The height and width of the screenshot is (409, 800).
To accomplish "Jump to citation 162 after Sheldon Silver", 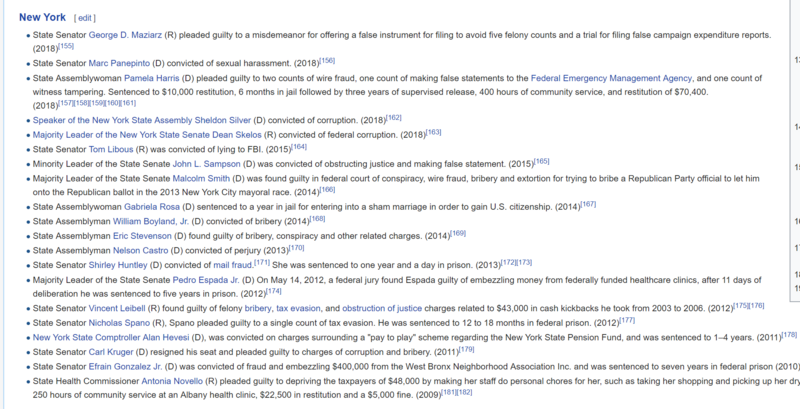I will point(394,118).
